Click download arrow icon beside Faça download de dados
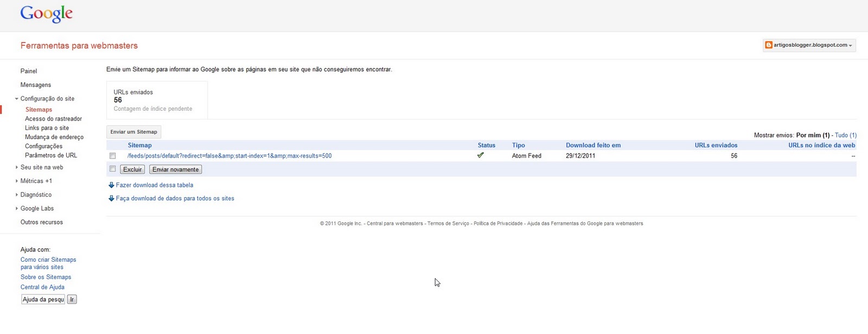The image size is (868, 334). pyautogui.click(x=111, y=199)
